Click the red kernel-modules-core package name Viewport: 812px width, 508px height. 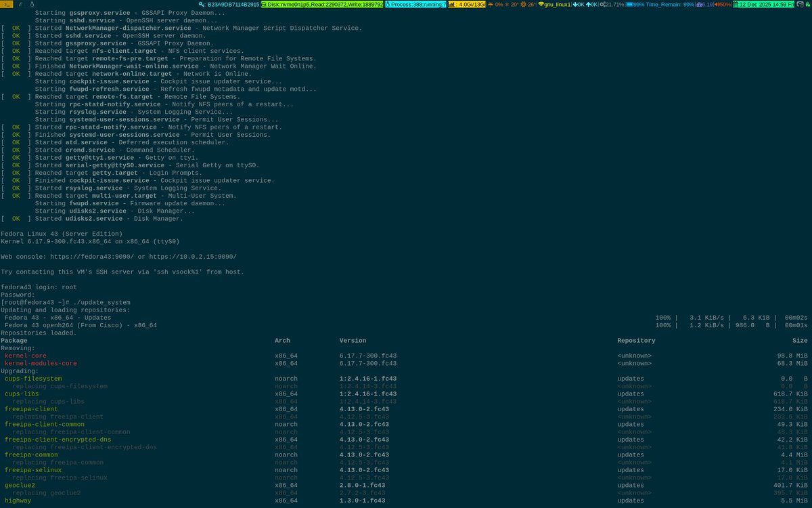click(x=41, y=363)
